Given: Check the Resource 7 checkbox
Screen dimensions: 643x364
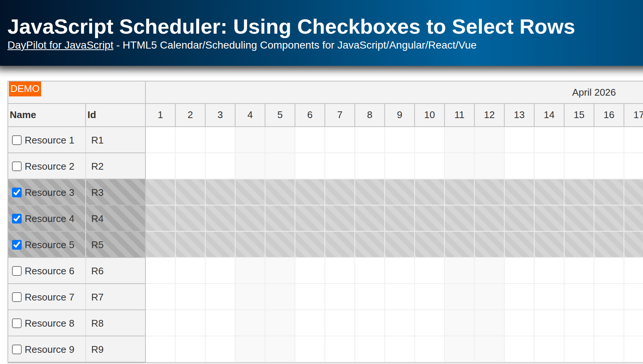Looking at the screenshot, I should pos(16,297).
